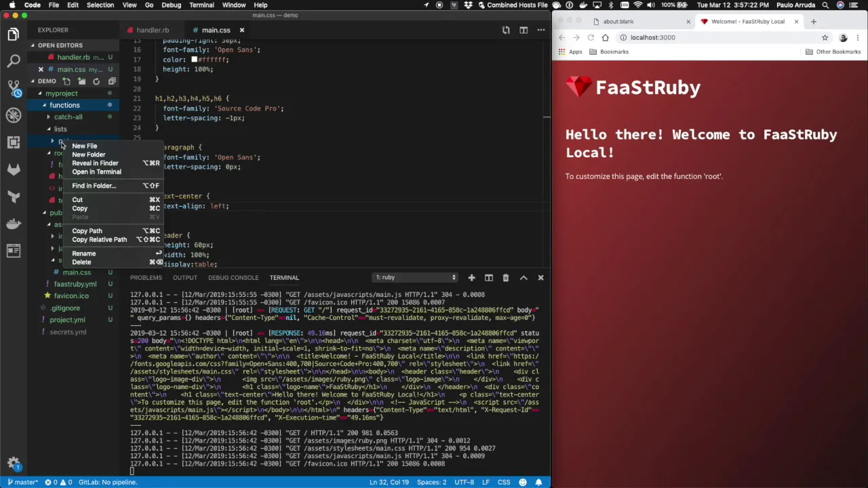Open the Chrome three-dot menu
868x488 pixels.
859,37
